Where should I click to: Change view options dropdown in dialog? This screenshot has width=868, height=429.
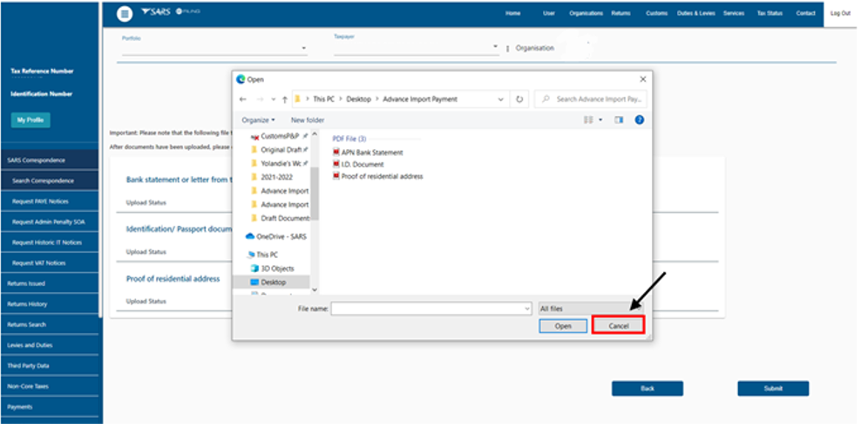600,119
